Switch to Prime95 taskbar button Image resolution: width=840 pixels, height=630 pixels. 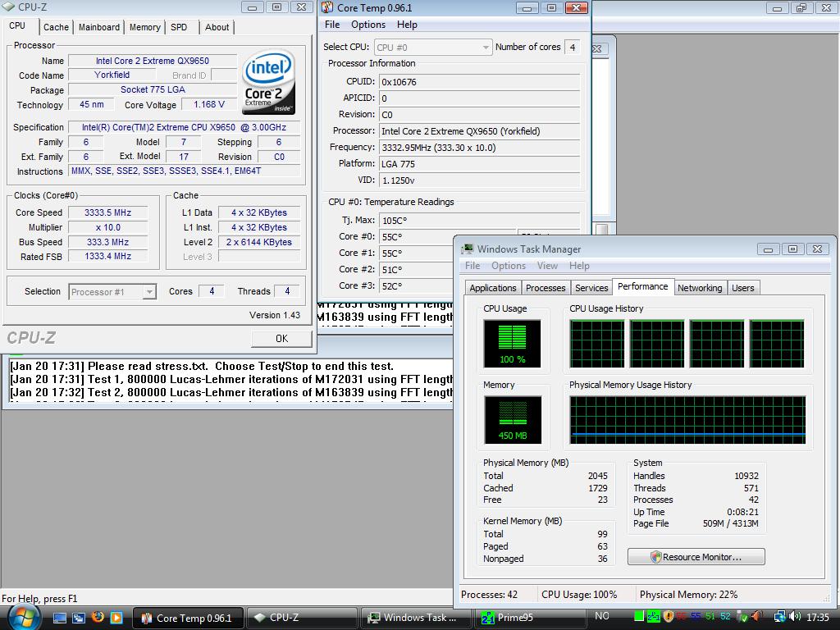pyautogui.click(x=529, y=618)
